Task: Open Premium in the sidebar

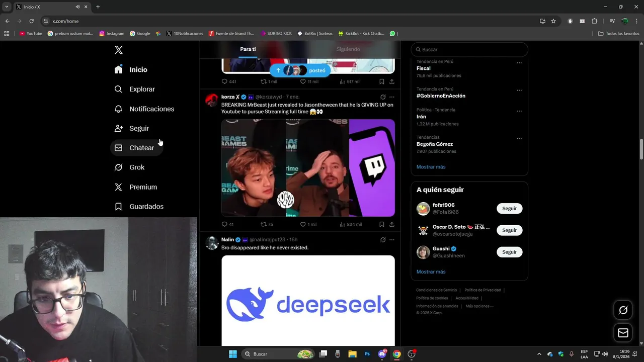Action: tap(136, 187)
